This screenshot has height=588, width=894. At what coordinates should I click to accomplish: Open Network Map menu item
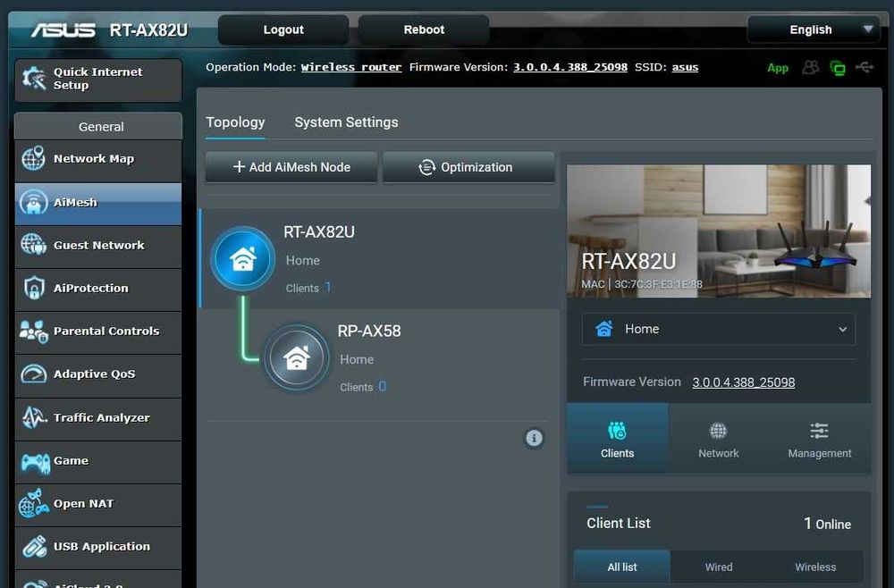98,159
